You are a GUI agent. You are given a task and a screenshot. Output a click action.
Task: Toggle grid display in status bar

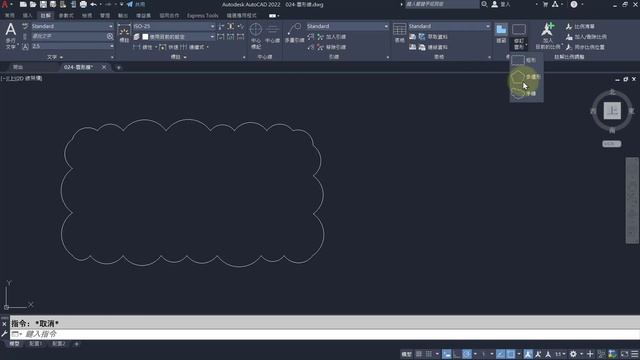click(419, 354)
